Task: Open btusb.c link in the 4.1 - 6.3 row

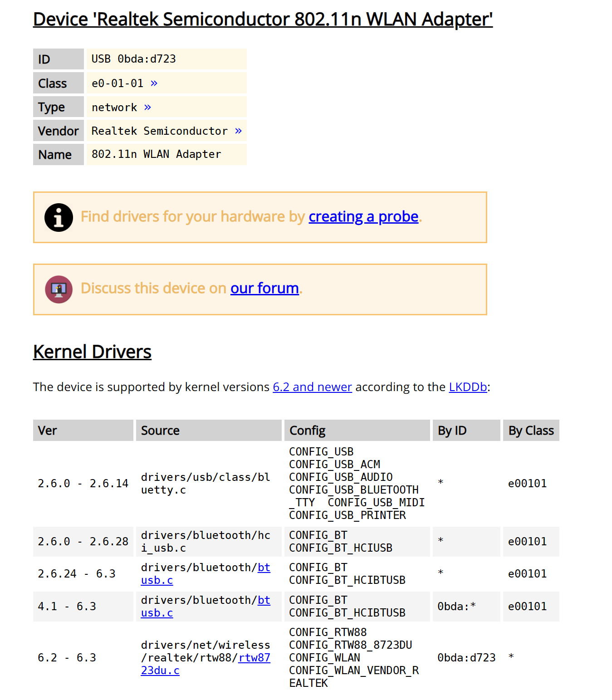Action: pyautogui.click(x=206, y=607)
